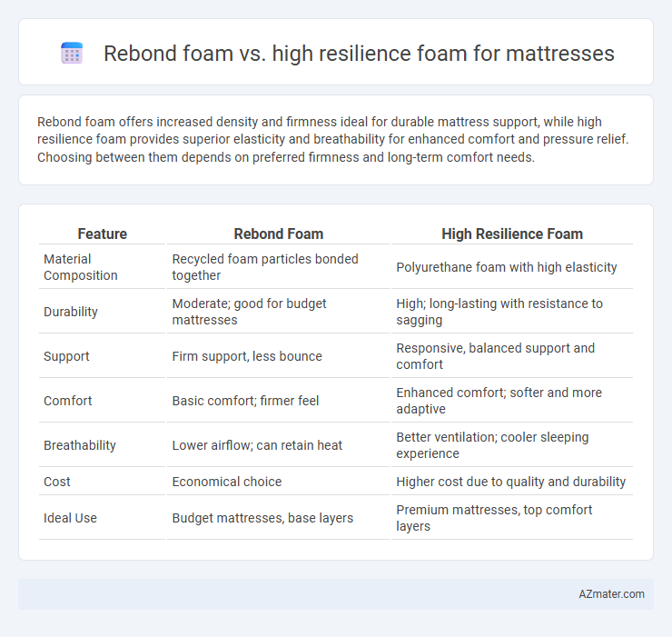This screenshot has height=637, width=672.
Task: Select the 'Feature' column header
Action: tap(102, 234)
